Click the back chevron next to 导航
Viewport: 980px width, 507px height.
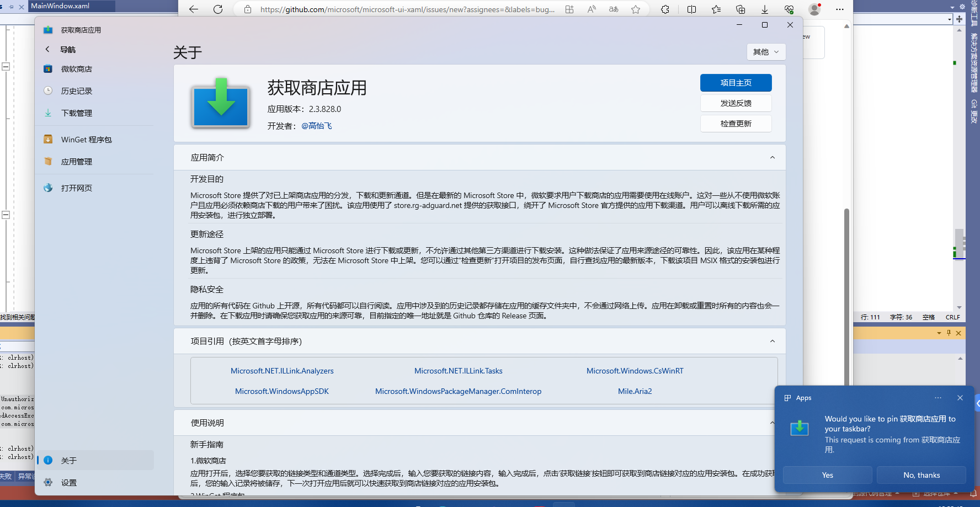(x=47, y=49)
